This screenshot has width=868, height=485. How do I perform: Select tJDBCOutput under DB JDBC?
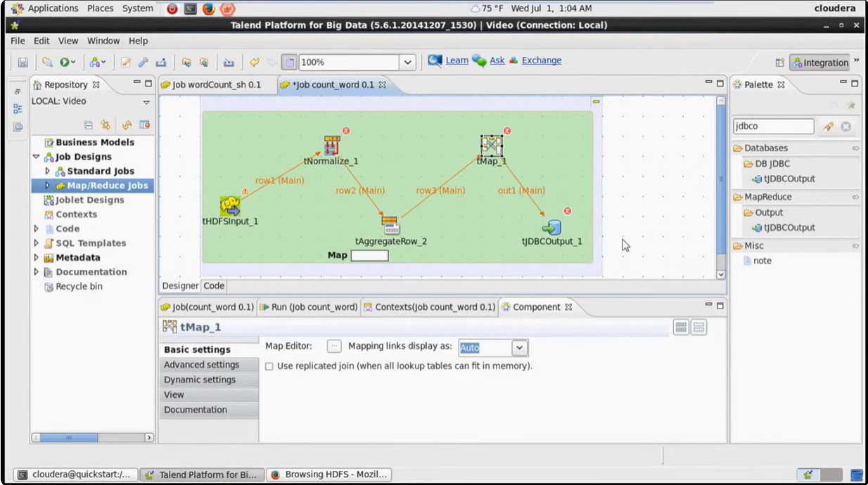click(x=784, y=179)
